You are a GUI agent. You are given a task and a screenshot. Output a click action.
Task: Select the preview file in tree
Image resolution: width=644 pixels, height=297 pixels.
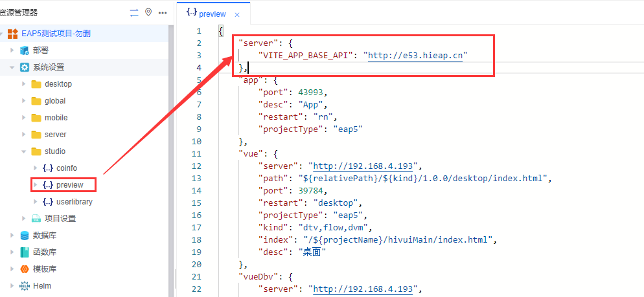[69, 185]
